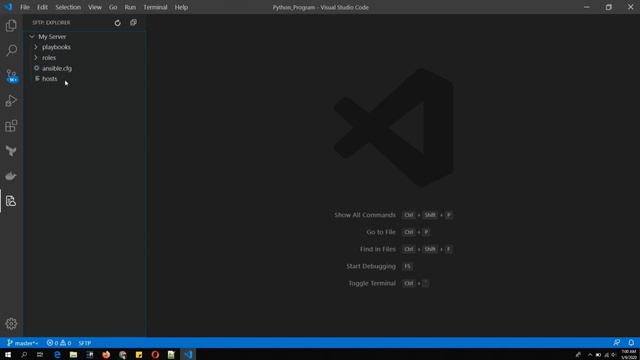This screenshot has width=640, height=360.
Task: Open Firefox from the taskbar
Action: (x=106, y=355)
